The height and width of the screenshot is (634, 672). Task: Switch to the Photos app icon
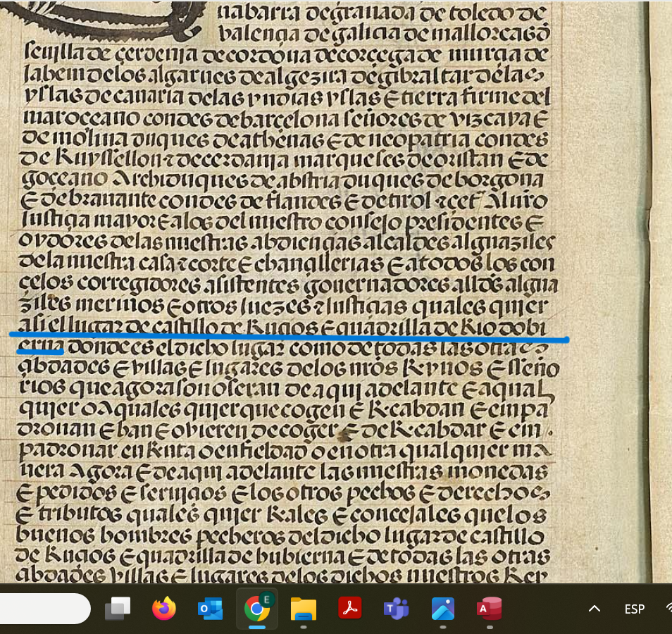(x=443, y=609)
